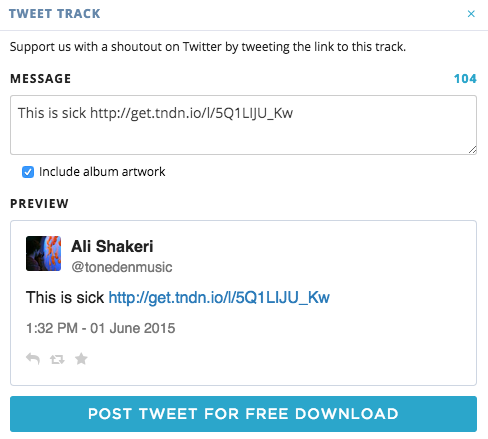Post tweet for free download
This screenshot has width=488, height=439.
point(243,414)
